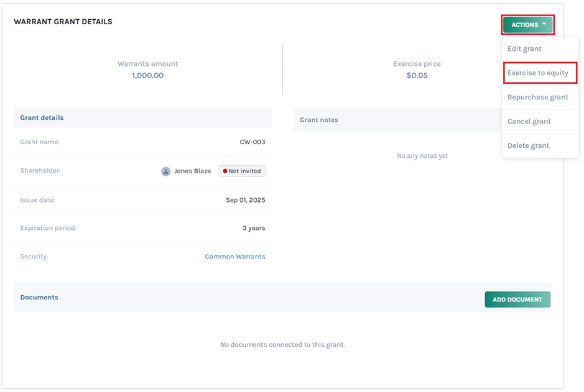Screen dimensions: 584x392
Task: Pick Delete grant in the dropdown
Action: (x=529, y=145)
